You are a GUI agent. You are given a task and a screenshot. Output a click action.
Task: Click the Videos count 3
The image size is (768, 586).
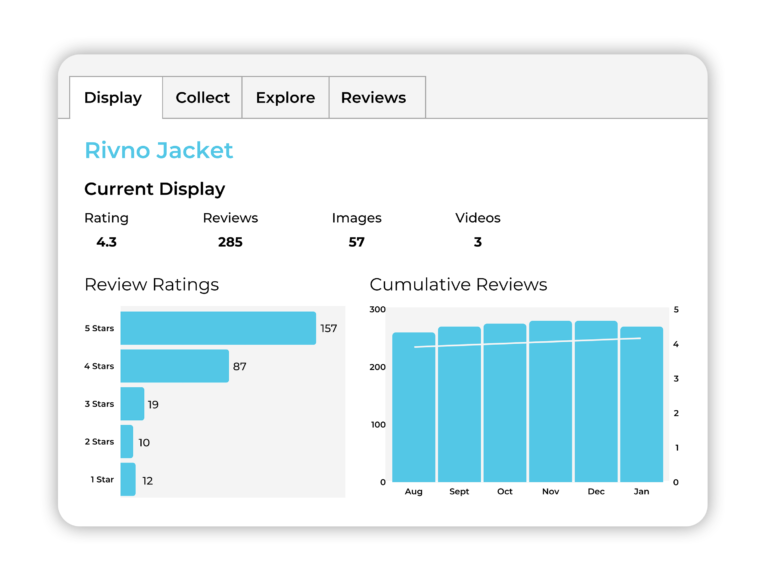point(478,242)
